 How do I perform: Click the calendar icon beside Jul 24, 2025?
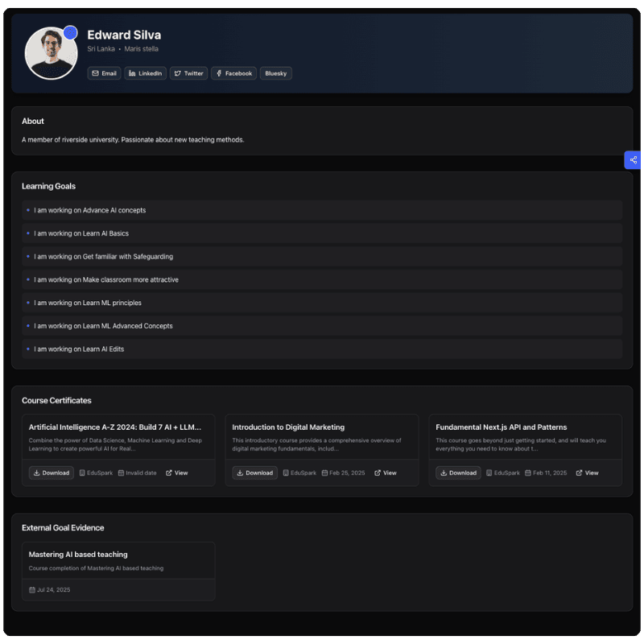tap(32, 590)
